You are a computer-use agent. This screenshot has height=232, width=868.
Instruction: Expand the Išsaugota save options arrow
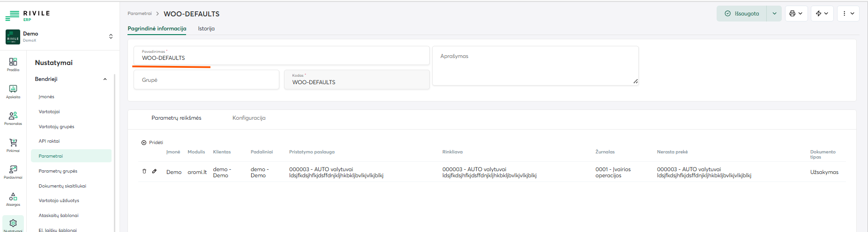pos(774,14)
